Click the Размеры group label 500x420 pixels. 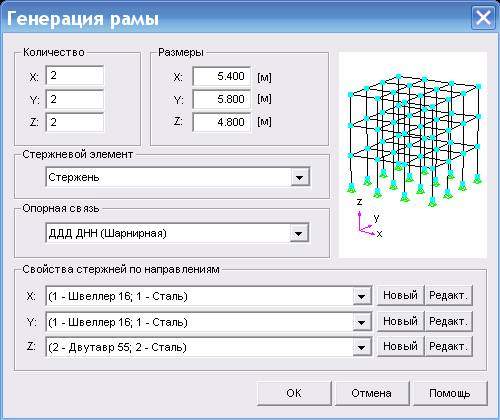tap(181, 52)
